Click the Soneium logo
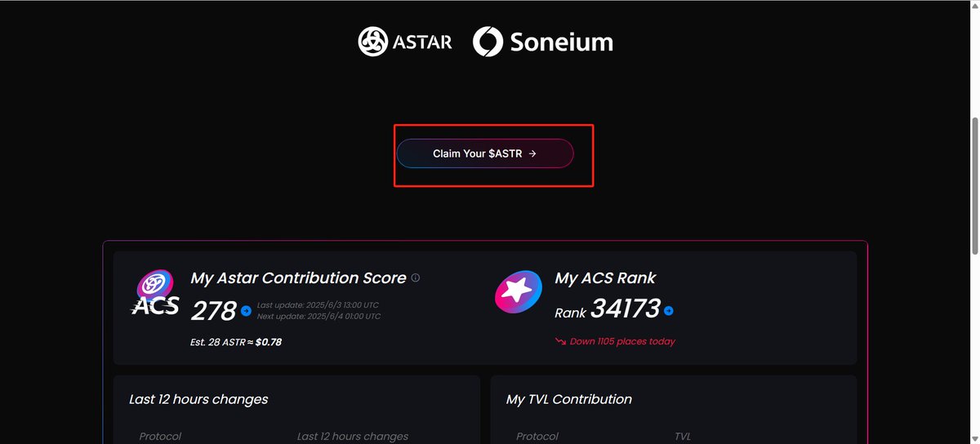Viewport: 980px width, 444px height. [x=543, y=42]
